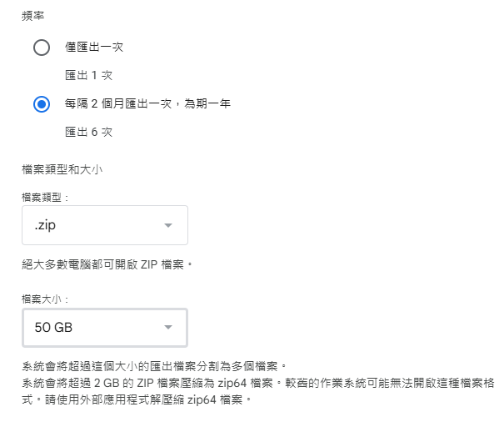504x427 pixels.
Task: Click the 檔案類型和大小 section heading
Action: pyautogui.click(x=61, y=168)
